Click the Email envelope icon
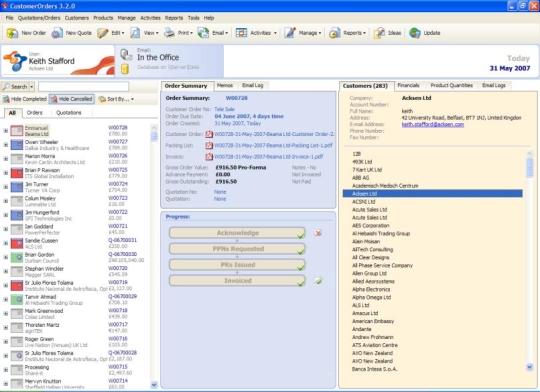This screenshot has height=392, width=540. coord(203,33)
